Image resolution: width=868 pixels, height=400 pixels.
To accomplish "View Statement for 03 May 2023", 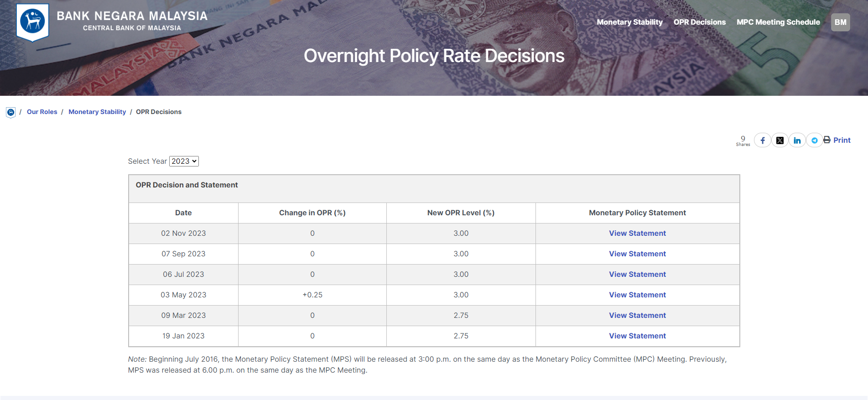I will pos(637,295).
